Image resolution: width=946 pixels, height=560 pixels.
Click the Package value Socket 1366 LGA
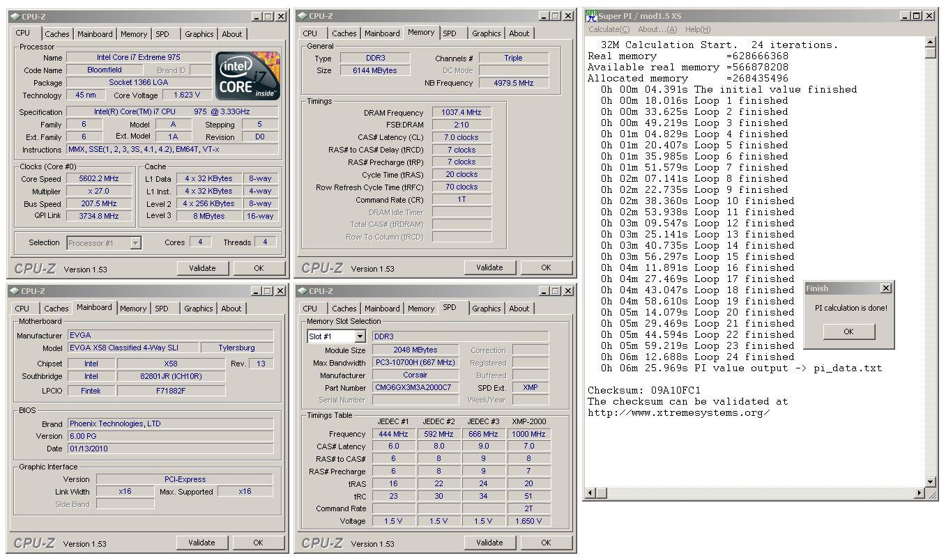(x=139, y=82)
